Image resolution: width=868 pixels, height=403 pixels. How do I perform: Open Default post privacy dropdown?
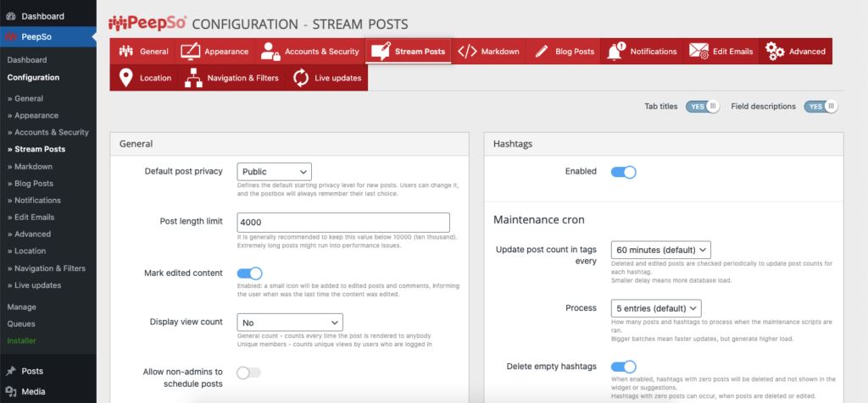(x=274, y=171)
